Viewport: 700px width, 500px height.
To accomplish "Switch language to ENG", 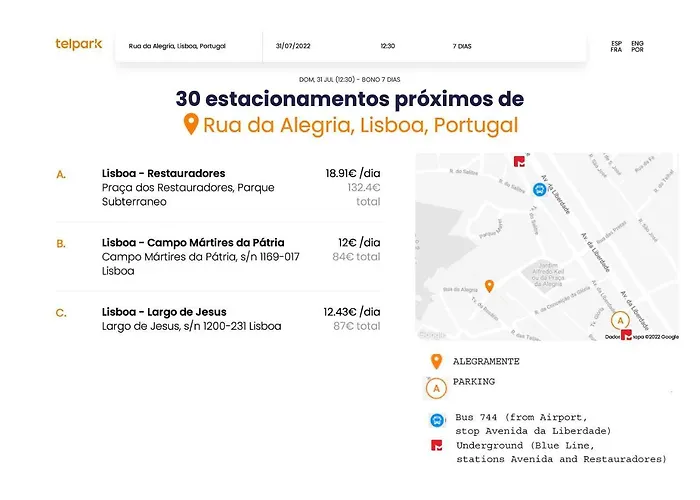I will point(638,42).
